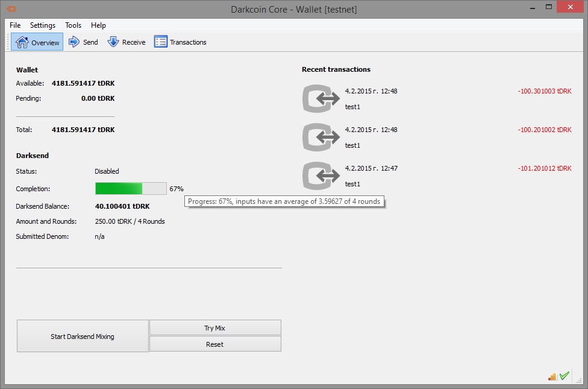Click the toolbar drag handle
This screenshot has width=588, height=389.
(7, 42)
